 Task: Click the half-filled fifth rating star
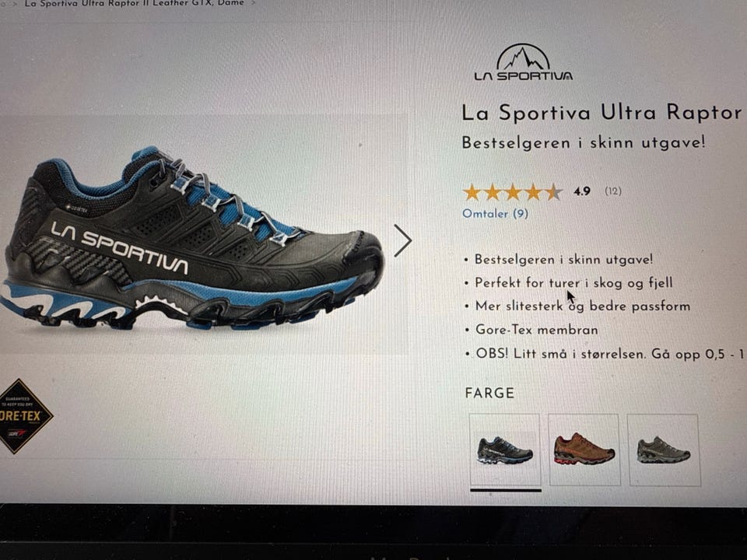click(553, 192)
